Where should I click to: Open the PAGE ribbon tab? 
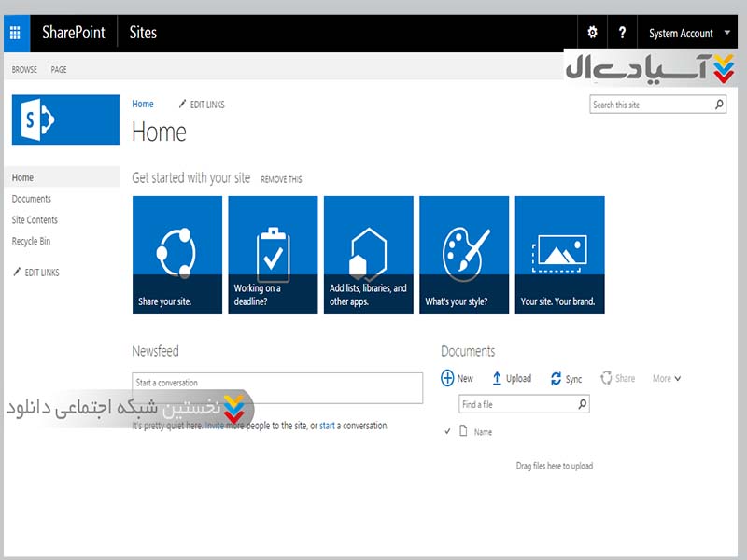(x=59, y=69)
